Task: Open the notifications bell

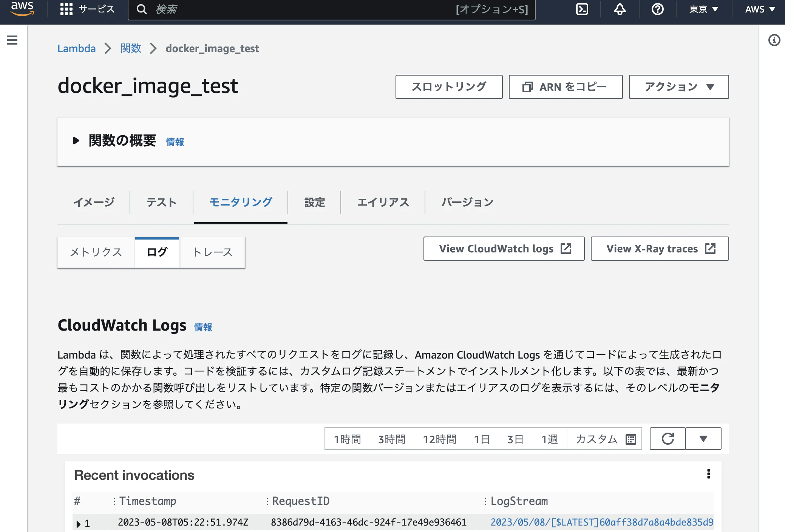Action: point(620,9)
